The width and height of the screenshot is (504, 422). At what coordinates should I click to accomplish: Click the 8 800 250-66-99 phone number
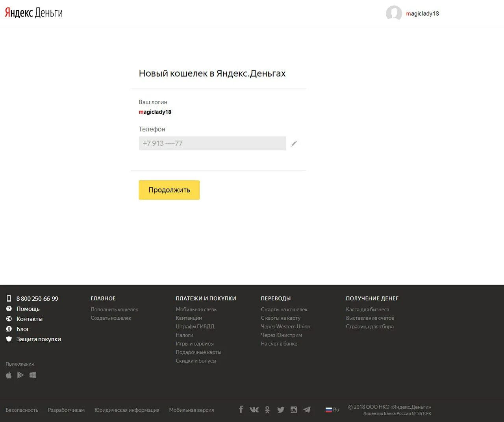(x=37, y=299)
